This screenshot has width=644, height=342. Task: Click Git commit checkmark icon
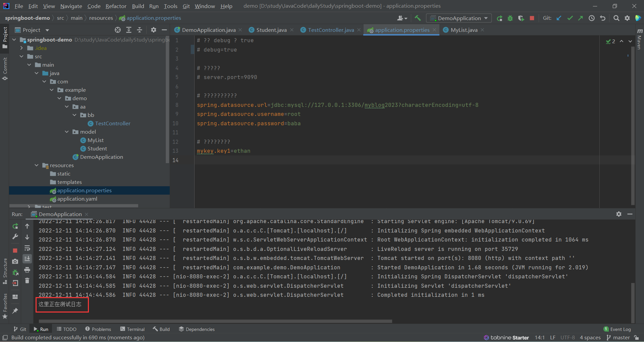coord(570,18)
